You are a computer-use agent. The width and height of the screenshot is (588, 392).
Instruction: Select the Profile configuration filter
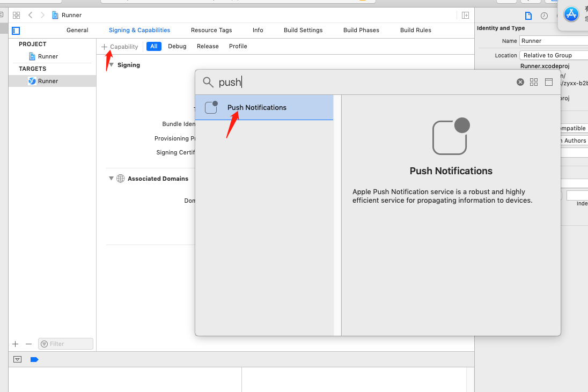(x=238, y=46)
